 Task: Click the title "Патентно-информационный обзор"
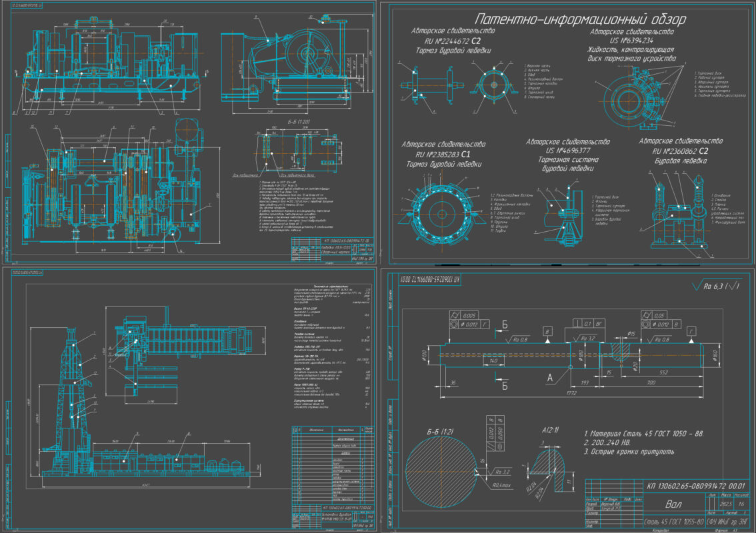580,19
